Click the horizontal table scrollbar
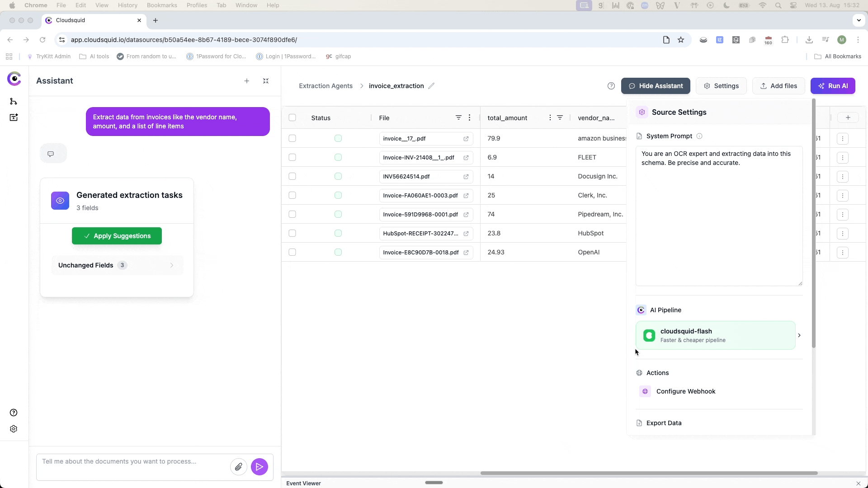 point(649,473)
